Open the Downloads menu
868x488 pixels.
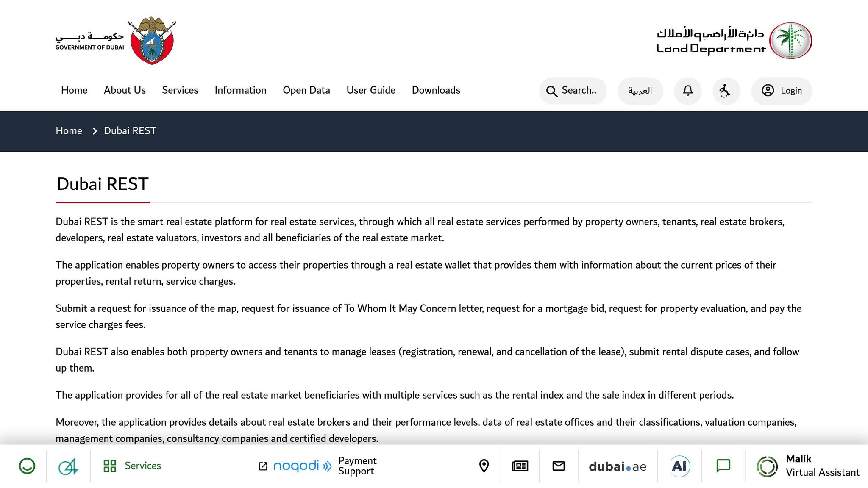pyautogui.click(x=436, y=90)
